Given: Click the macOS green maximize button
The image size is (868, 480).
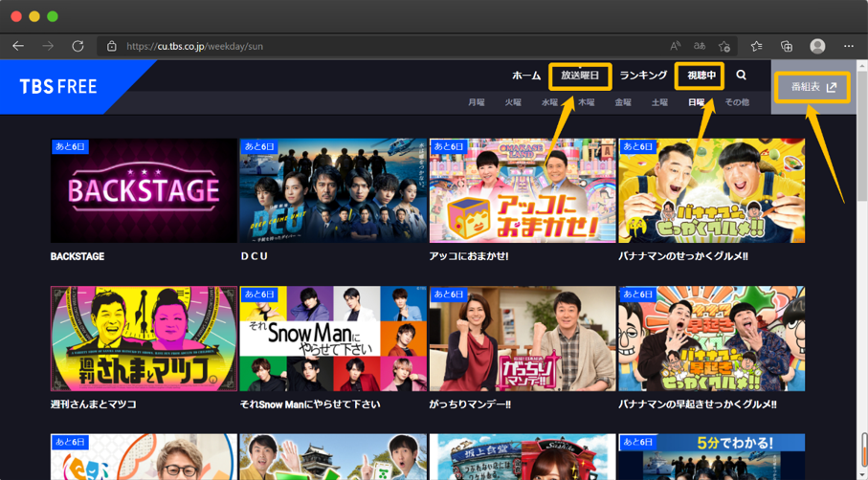Looking at the screenshot, I should coord(53,16).
